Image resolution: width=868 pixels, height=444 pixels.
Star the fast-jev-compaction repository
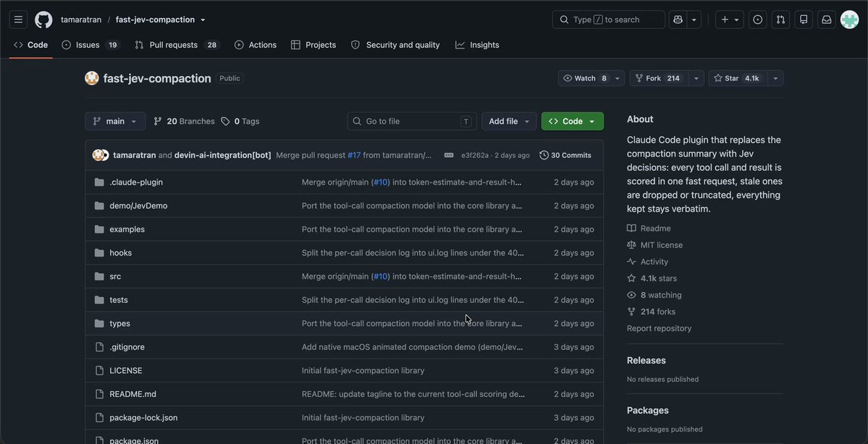738,78
